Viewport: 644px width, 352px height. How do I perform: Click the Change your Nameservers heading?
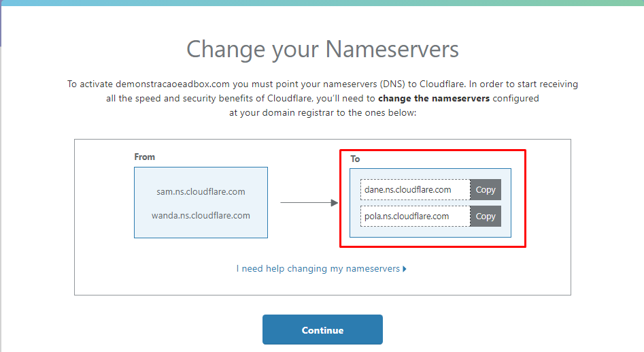click(x=322, y=50)
